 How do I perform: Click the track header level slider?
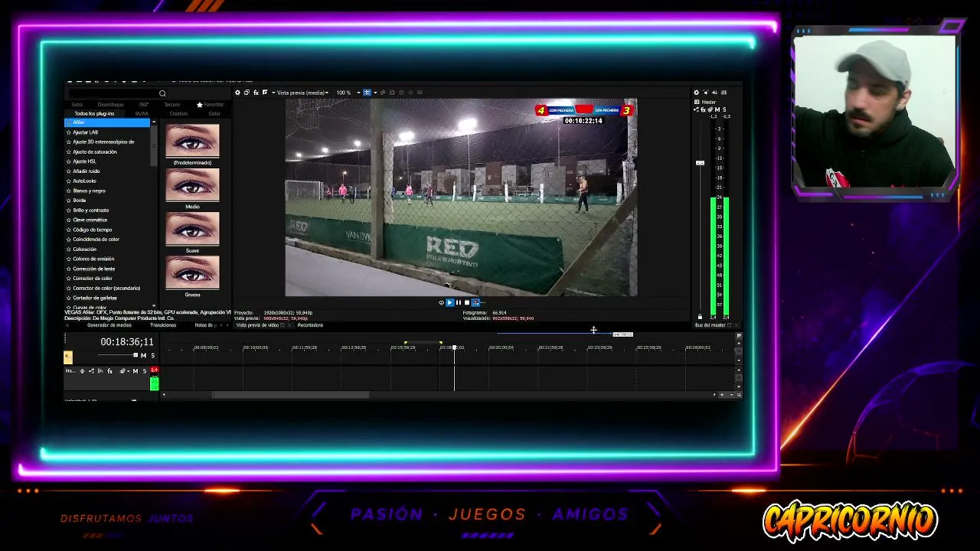click(x=117, y=355)
